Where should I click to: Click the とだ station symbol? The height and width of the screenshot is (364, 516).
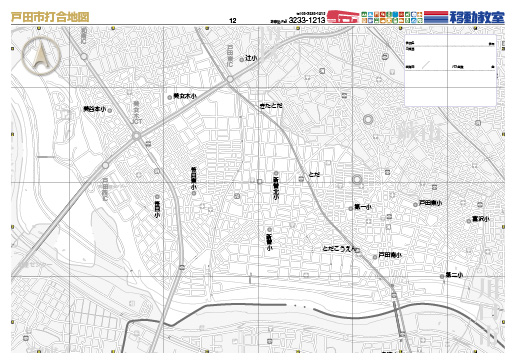[301, 179]
